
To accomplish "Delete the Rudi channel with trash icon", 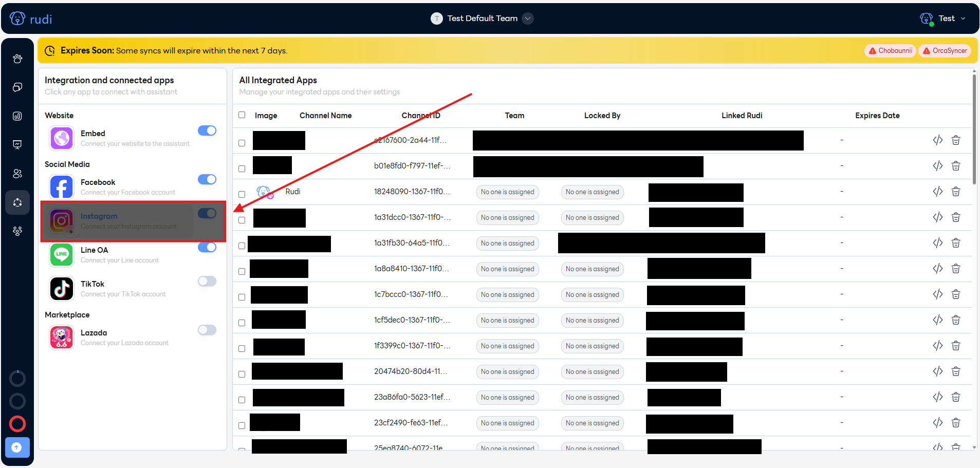I will [x=955, y=192].
